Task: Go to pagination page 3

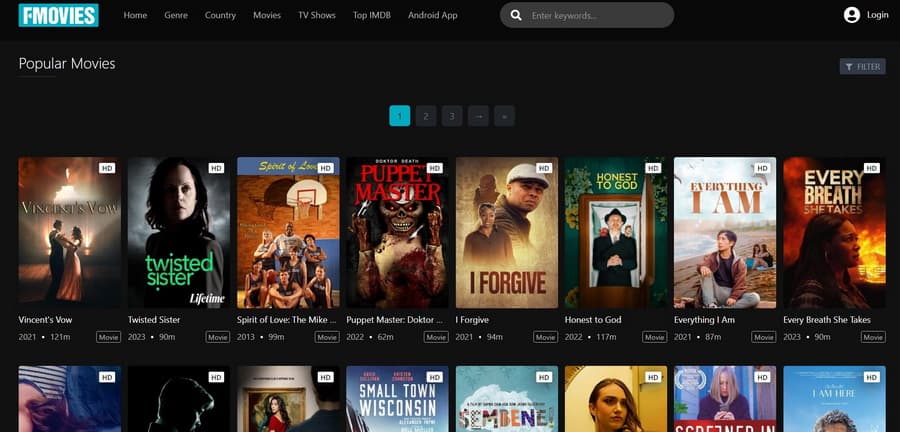Action: pos(452,116)
